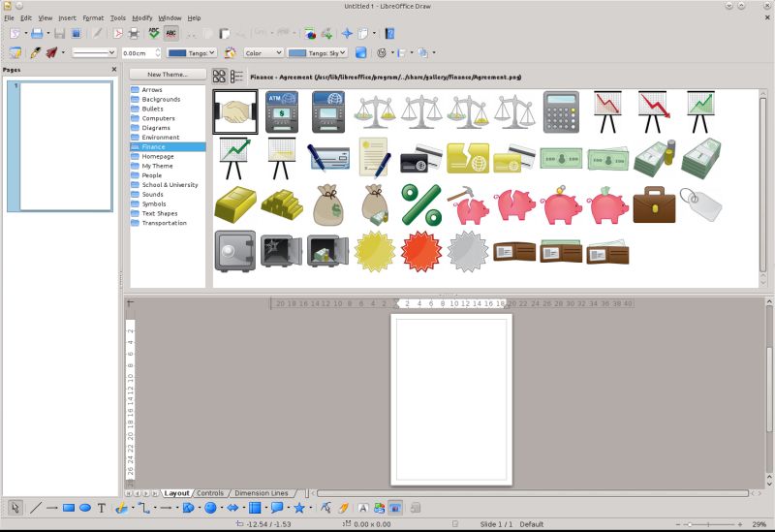Select the Callouts tool

(x=277, y=508)
